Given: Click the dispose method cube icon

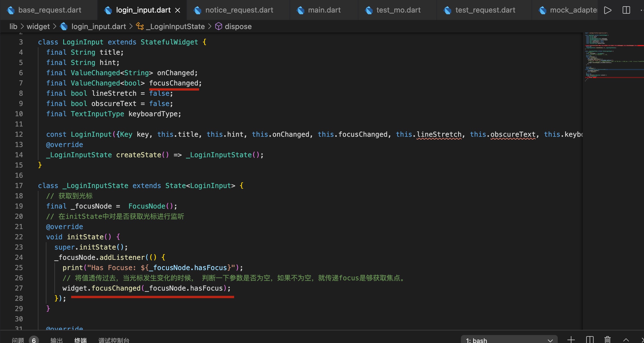Looking at the screenshot, I should point(218,26).
